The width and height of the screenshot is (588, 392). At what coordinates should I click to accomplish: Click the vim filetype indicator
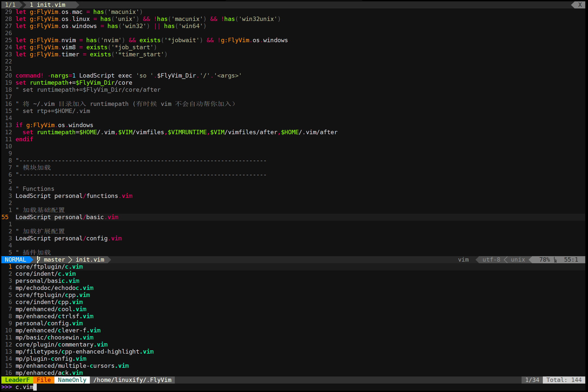pos(463,259)
